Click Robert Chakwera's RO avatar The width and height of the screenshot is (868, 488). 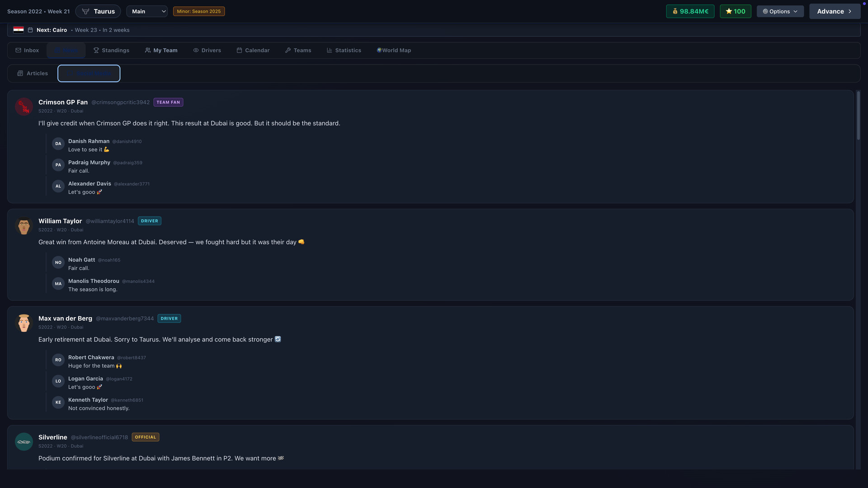click(58, 360)
